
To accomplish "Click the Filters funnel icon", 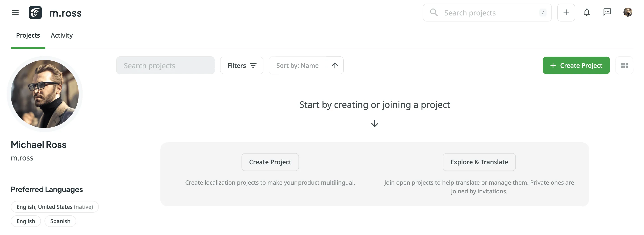I will (x=253, y=65).
